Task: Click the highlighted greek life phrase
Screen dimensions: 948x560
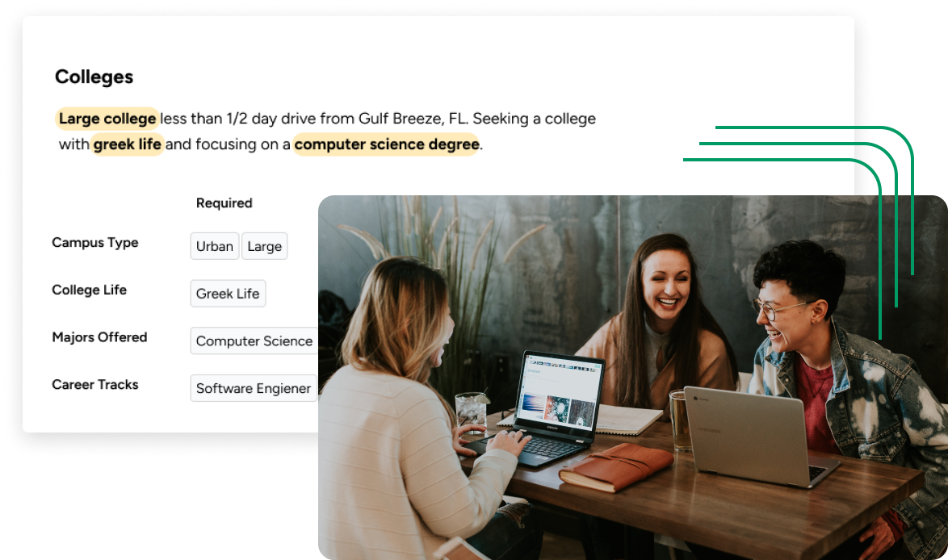Action: point(128,144)
